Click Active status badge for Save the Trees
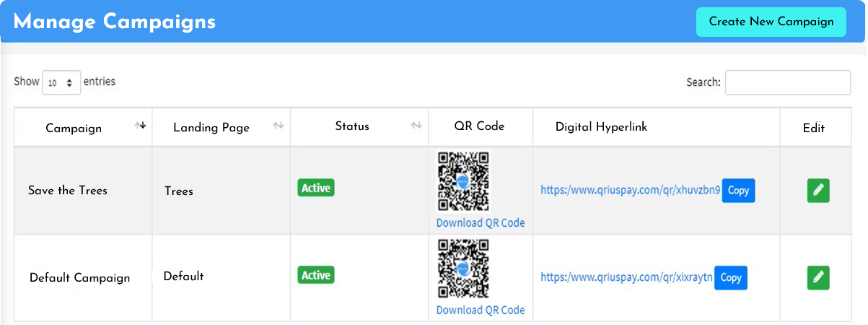Viewport: 868px width, 325px height. [316, 188]
